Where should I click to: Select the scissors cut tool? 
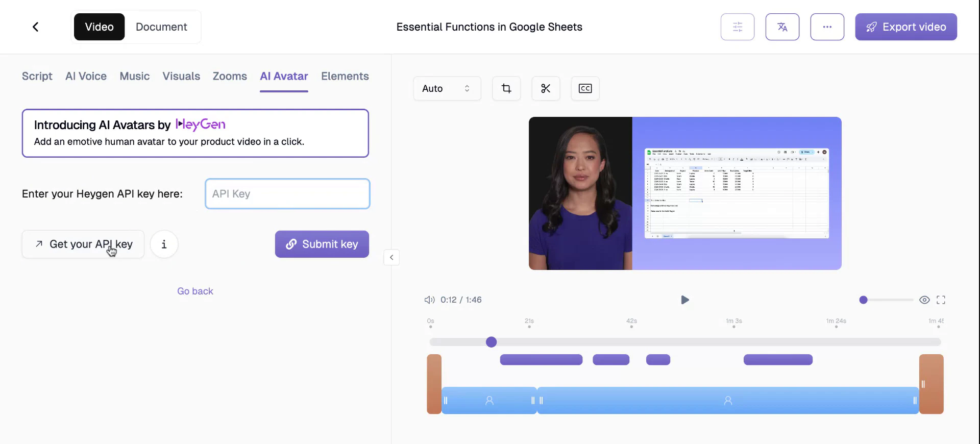coord(546,88)
